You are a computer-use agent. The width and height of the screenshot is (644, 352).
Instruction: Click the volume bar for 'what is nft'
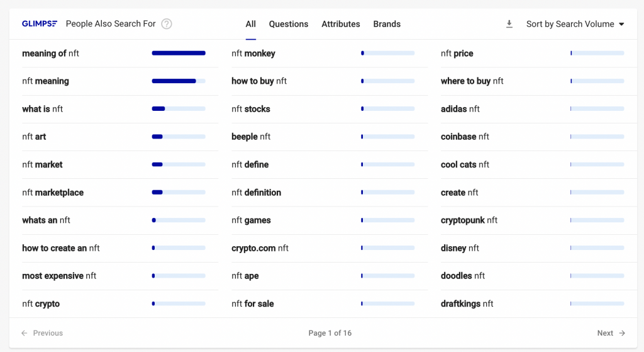179,109
